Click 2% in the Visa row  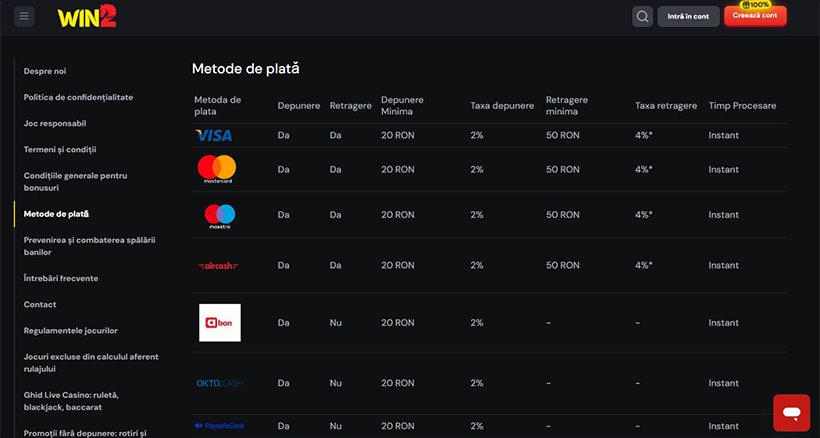tap(477, 135)
